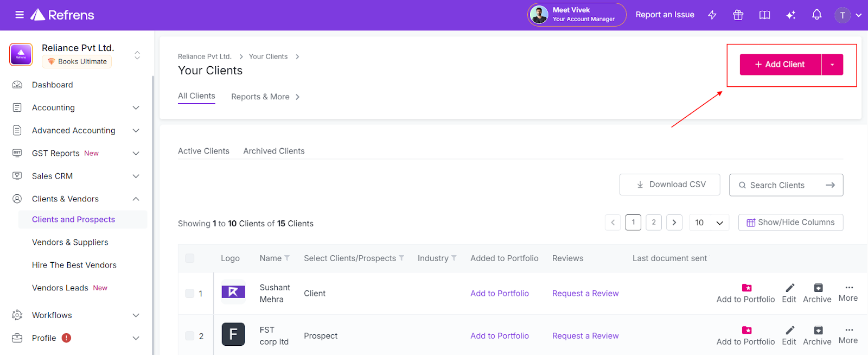Click Edit pencil for FST corp ltd
868x355 pixels.
pyautogui.click(x=790, y=330)
